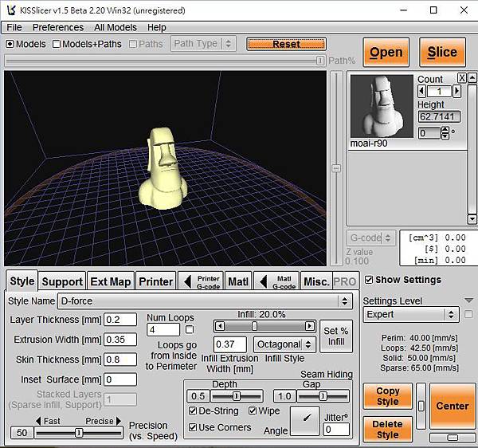The height and width of the screenshot is (448, 478).
Task: Click the Seam Hiding Angle dial
Action: coord(305,421)
